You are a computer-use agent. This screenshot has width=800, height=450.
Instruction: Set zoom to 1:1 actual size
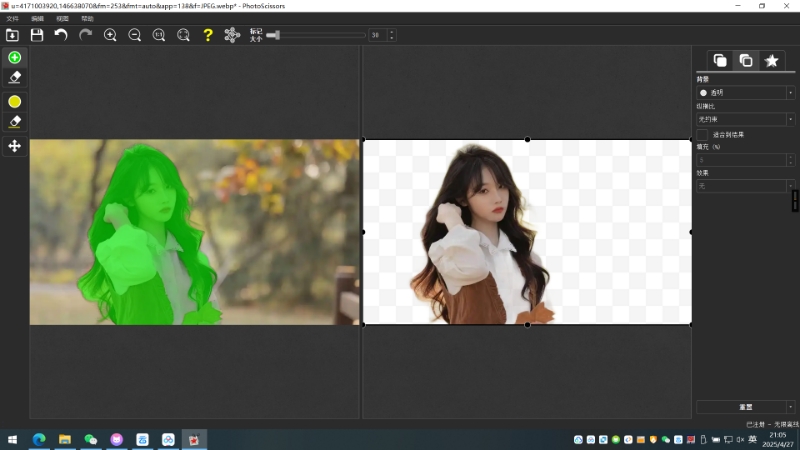(159, 35)
